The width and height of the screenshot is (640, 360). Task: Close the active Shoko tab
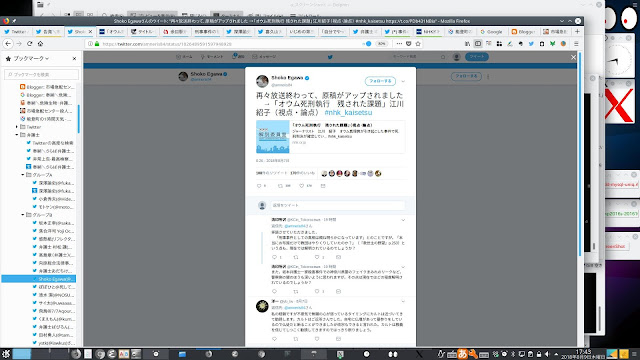point(90,31)
